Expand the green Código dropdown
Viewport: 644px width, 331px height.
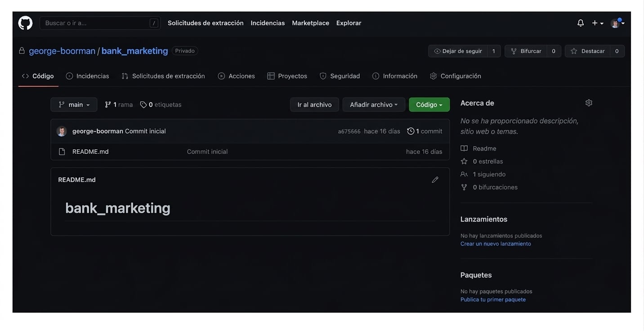click(429, 105)
